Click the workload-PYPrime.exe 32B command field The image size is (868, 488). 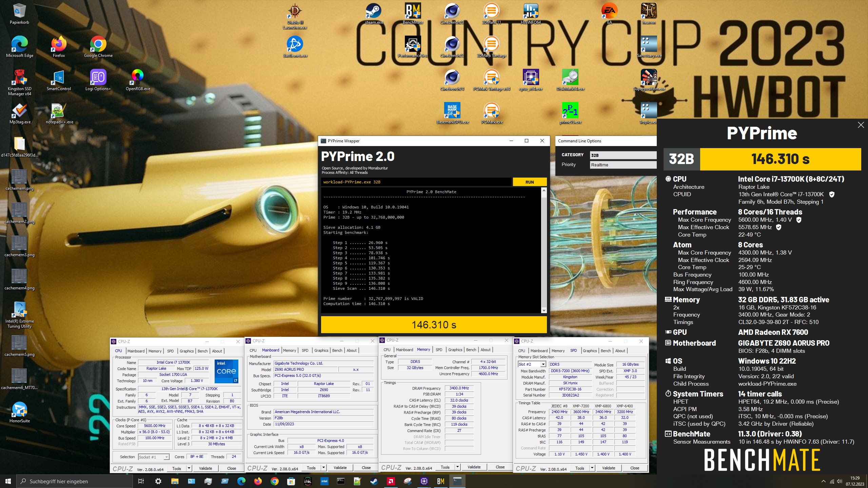click(x=416, y=182)
